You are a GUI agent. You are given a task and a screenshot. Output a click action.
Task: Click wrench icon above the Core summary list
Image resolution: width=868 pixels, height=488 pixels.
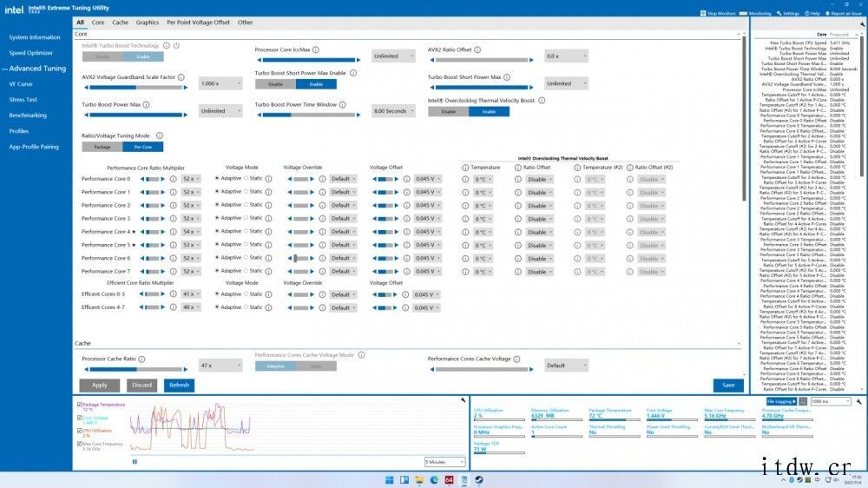click(x=862, y=25)
